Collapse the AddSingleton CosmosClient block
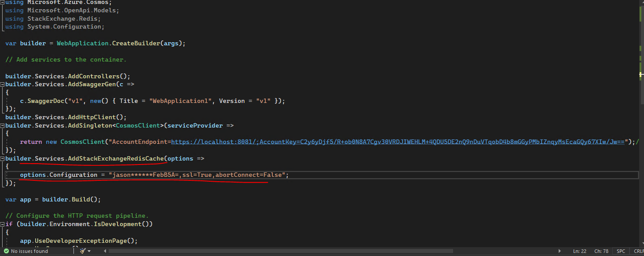Viewport: 644px width, 256px height. (2, 125)
